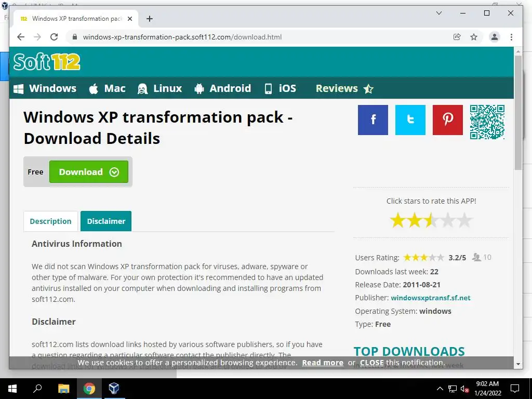Image resolution: width=532 pixels, height=399 pixels.
Task: Click the network tray icon
Action: [453, 389]
